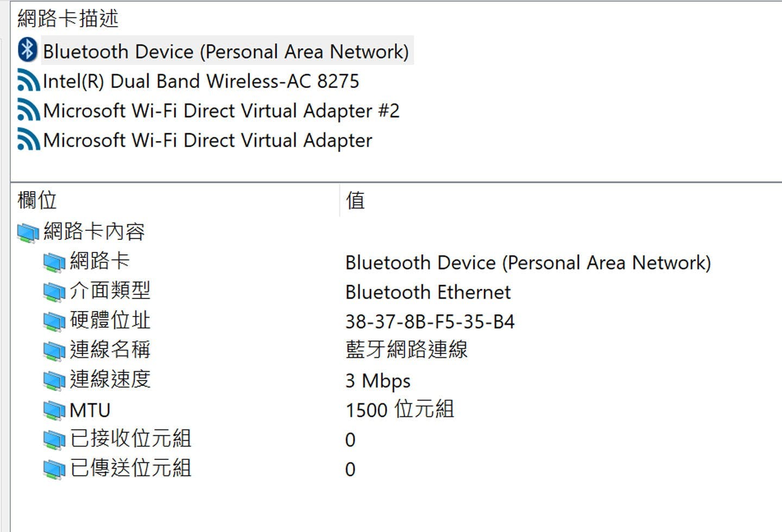Select the 網路卡內容 group row

point(94,232)
